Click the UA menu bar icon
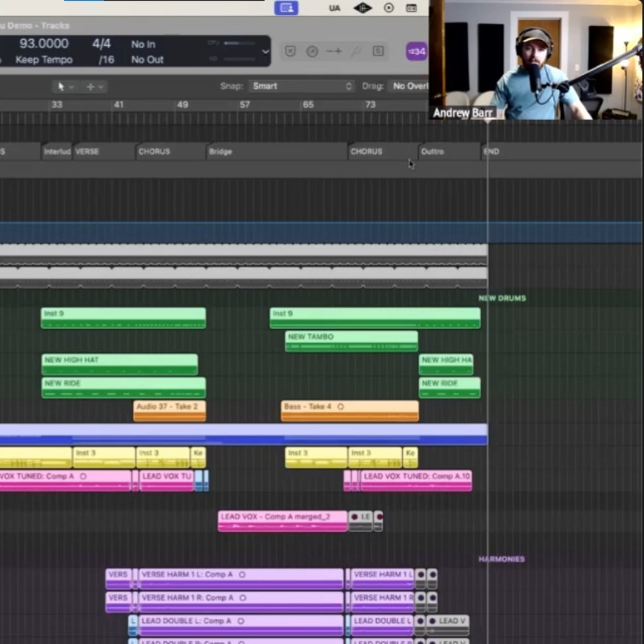The image size is (644, 644). coord(334,8)
